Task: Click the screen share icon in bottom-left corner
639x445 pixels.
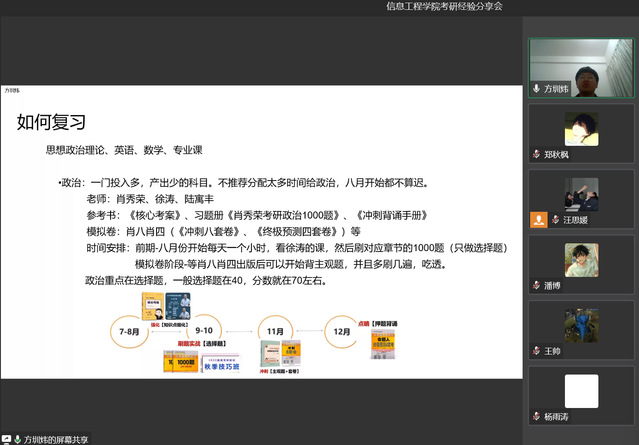Action: tap(7, 438)
